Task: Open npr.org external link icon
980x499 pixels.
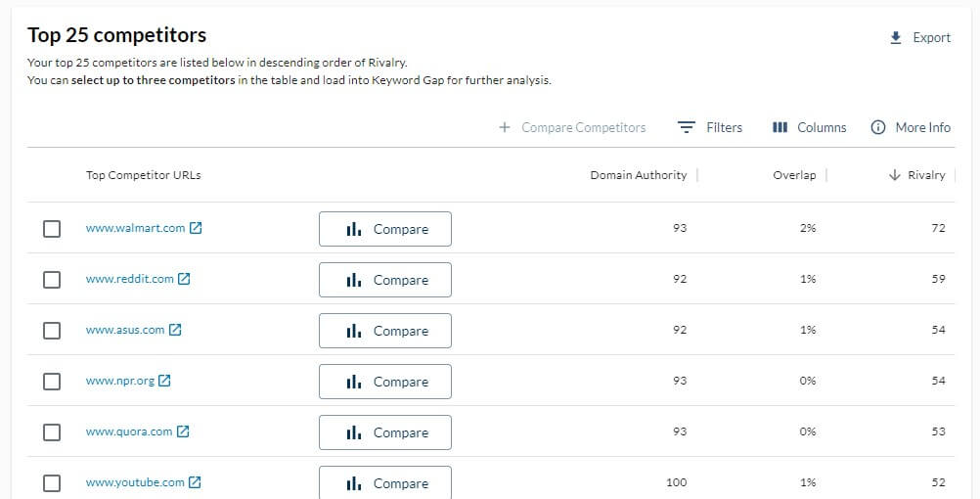Action: click(164, 381)
